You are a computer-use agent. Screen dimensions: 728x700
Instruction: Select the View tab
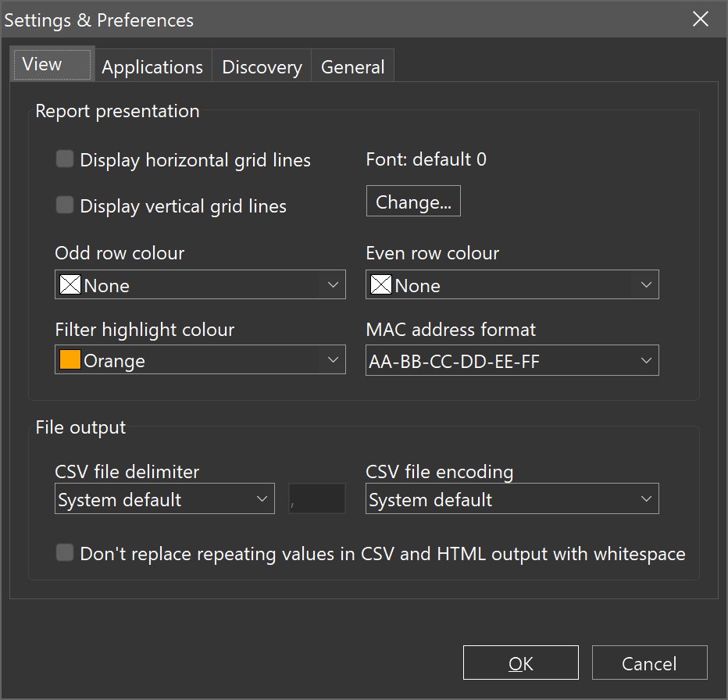42,64
